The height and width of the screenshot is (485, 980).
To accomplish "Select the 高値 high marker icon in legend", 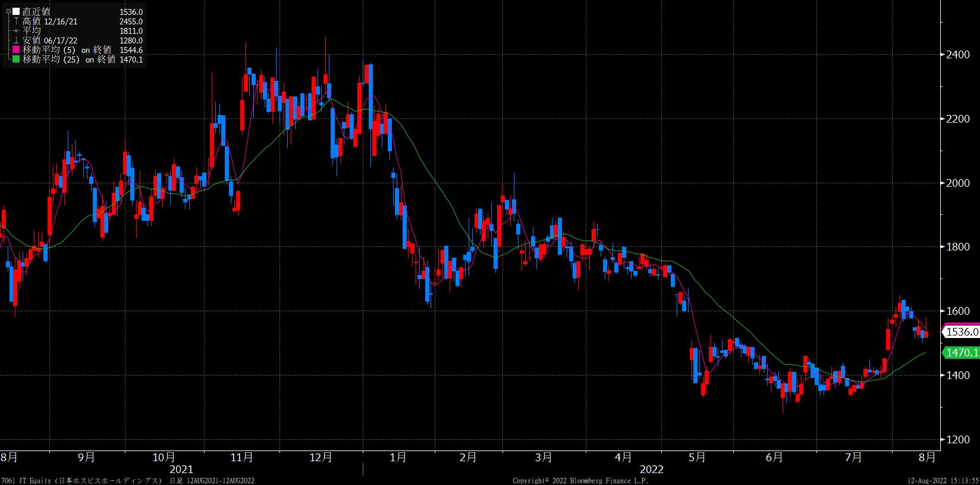I will (x=16, y=21).
